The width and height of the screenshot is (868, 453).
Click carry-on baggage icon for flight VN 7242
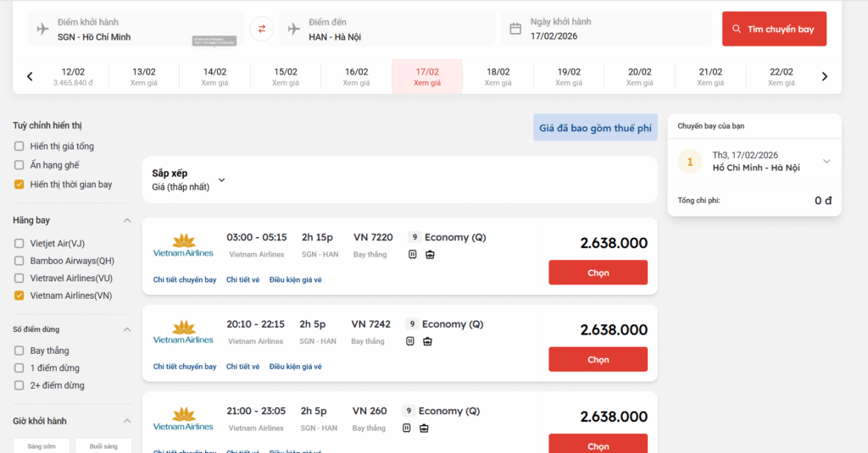pos(410,341)
